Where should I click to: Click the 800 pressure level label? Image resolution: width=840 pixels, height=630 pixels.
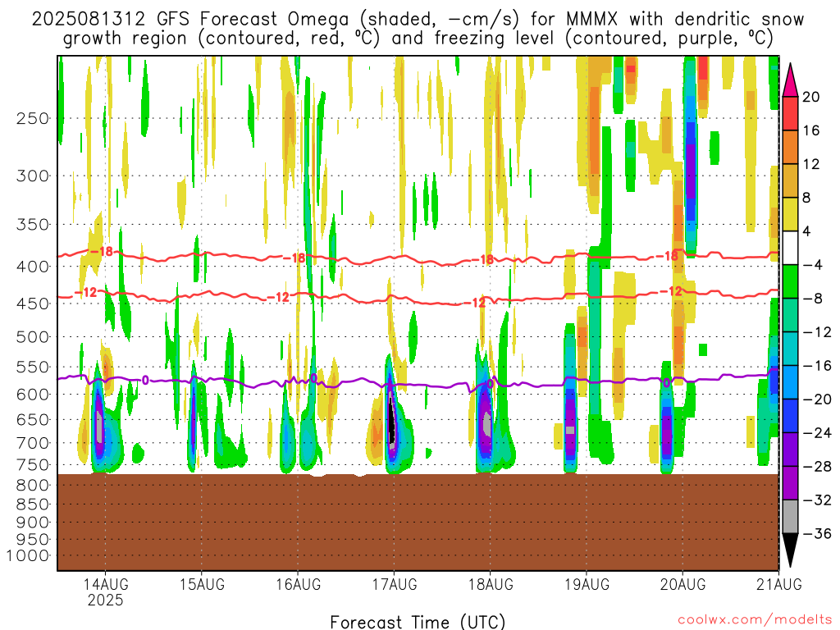pos(33,486)
